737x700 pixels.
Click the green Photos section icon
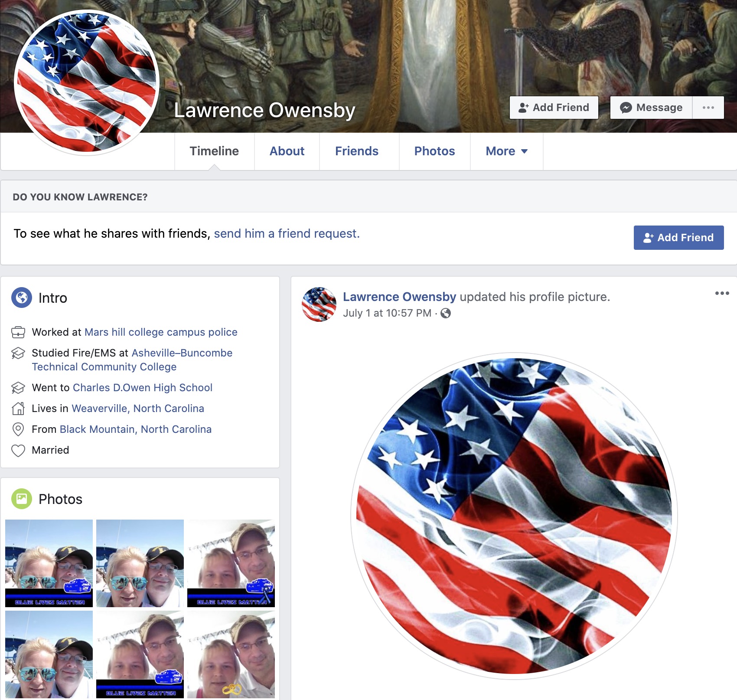point(22,499)
